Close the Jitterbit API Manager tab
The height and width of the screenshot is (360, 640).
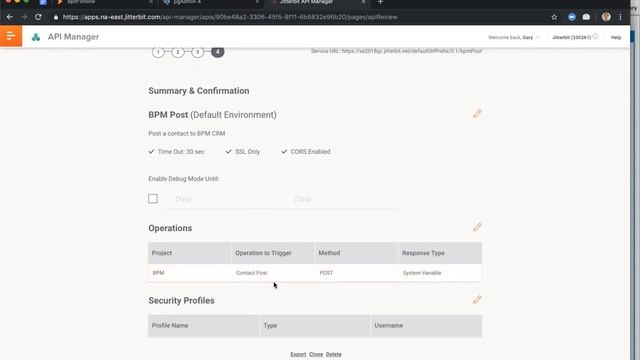pyautogui.click(x=363, y=2)
